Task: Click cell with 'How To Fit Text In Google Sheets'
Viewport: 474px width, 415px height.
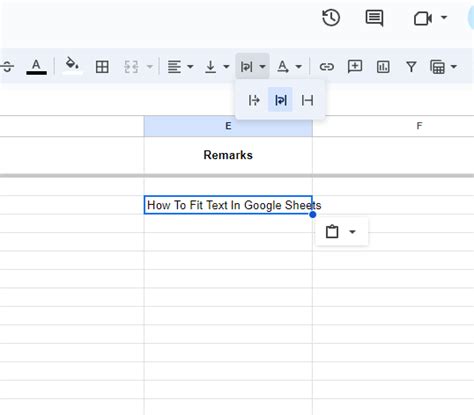Action: (x=228, y=205)
